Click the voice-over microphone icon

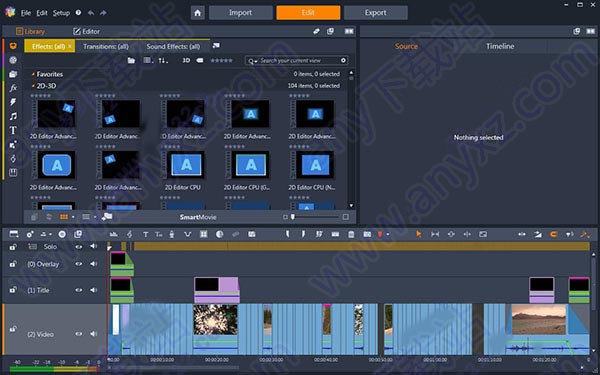coord(172,234)
